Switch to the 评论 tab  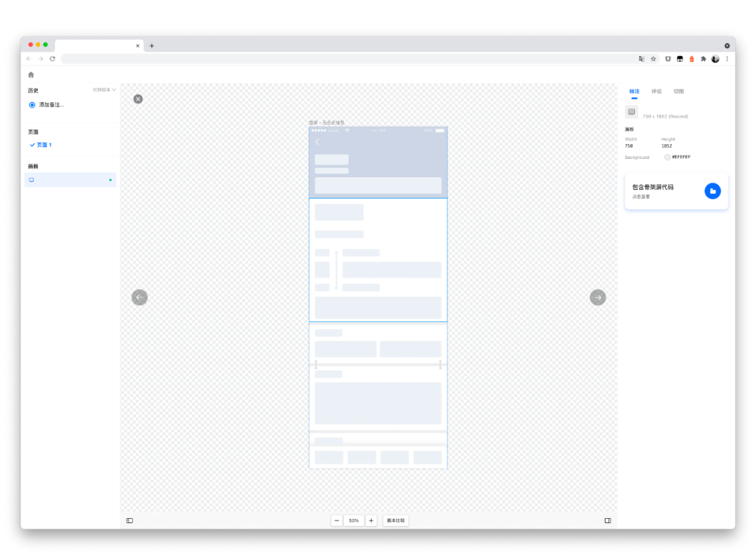656,91
